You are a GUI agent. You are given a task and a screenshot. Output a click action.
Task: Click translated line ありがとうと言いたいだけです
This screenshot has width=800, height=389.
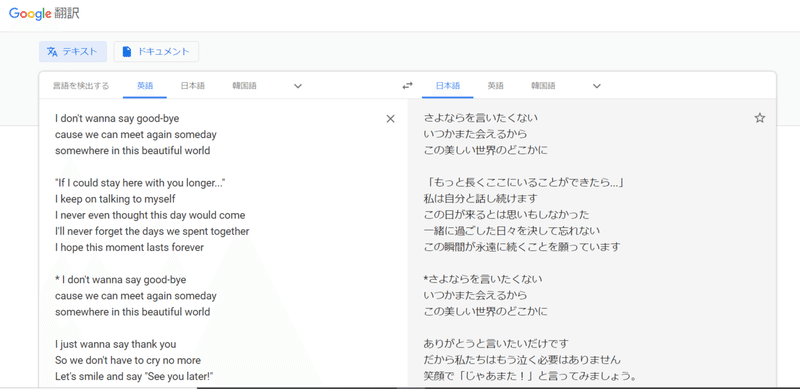click(x=496, y=344)
